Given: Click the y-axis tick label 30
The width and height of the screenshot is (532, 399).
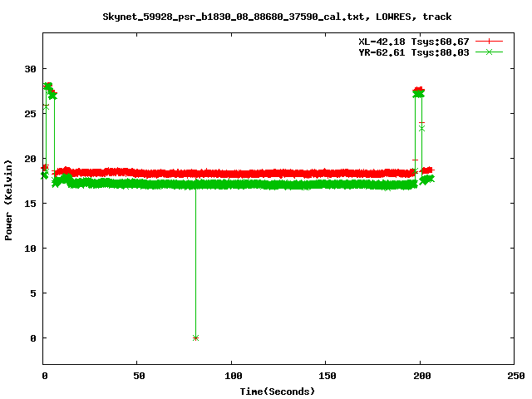Looking at the screenshot, I should click(x=30, y=69).
